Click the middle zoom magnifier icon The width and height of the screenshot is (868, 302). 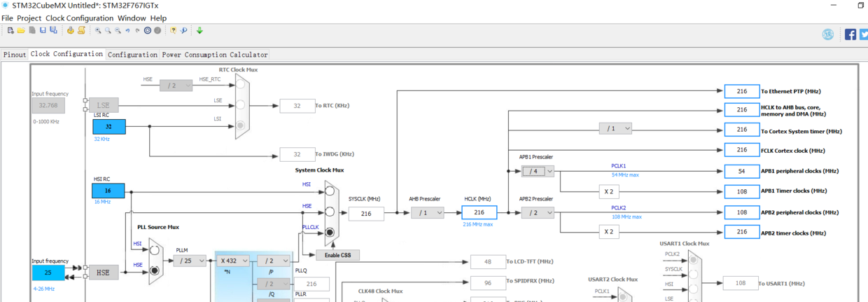pyautogui.click(x=108, y=31)
